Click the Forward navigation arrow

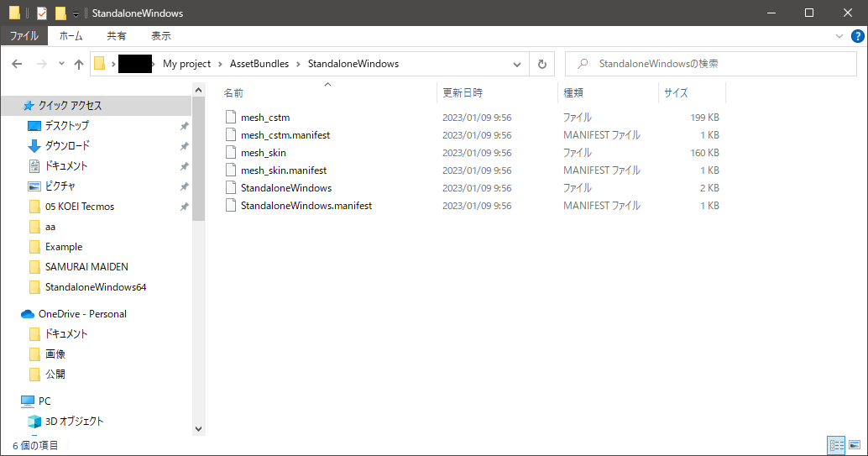[41, 65]
